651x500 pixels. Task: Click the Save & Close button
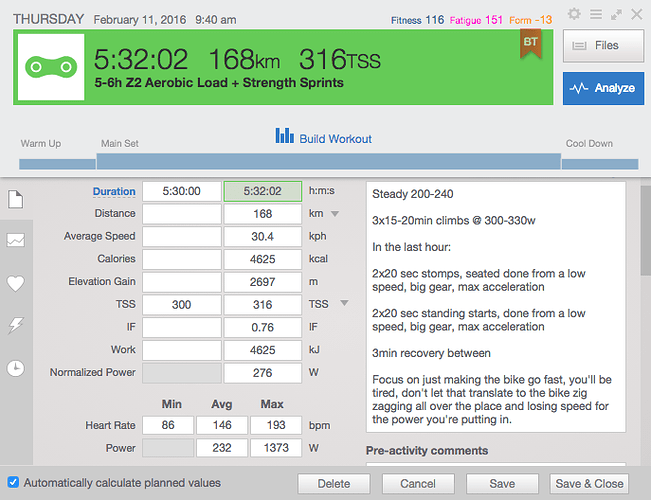click(589, 484)
